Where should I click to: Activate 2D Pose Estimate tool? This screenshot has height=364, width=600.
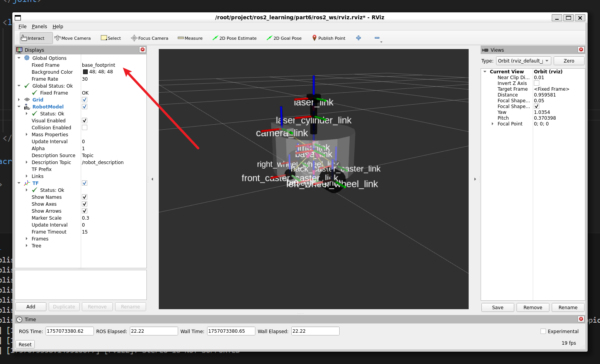coord(235,38)
